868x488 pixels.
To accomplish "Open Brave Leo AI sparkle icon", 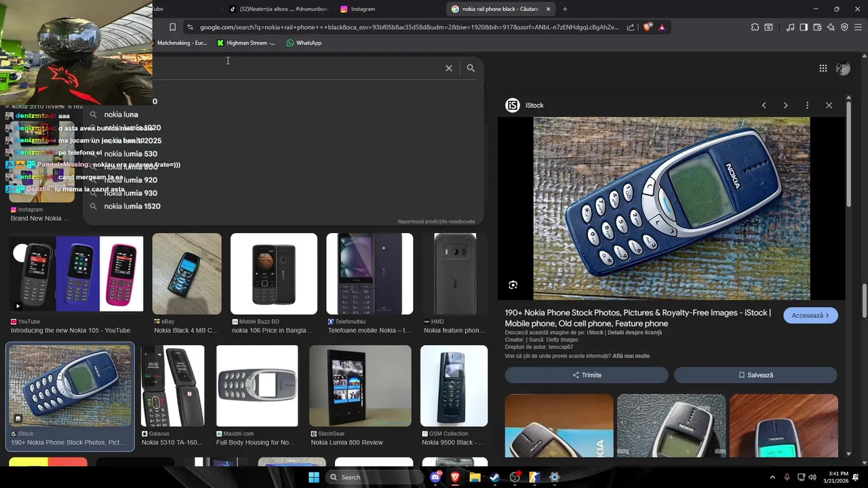I will tap(831, 27).
